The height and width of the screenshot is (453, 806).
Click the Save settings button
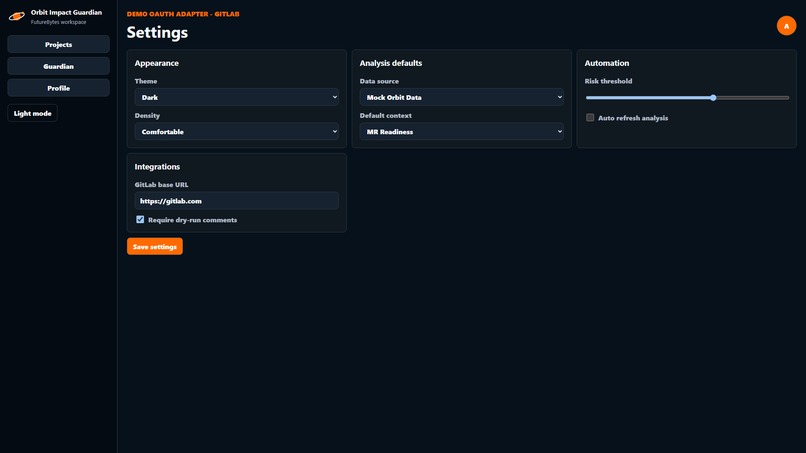155,246
